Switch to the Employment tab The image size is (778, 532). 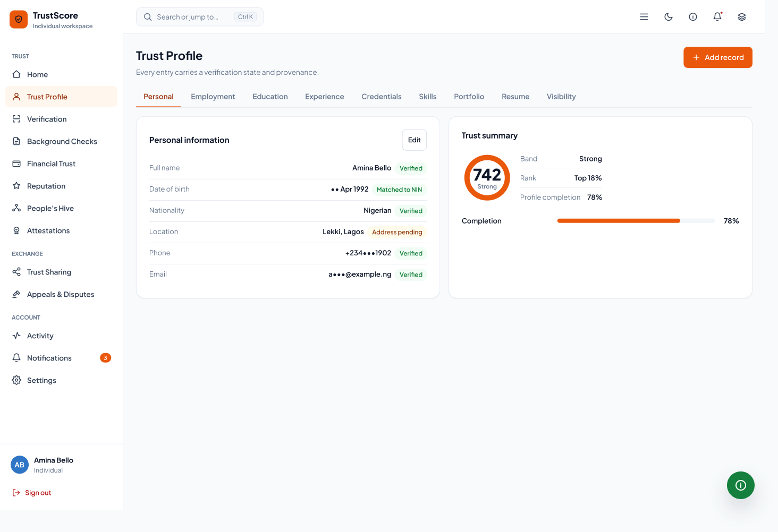(x=213, y=97)
